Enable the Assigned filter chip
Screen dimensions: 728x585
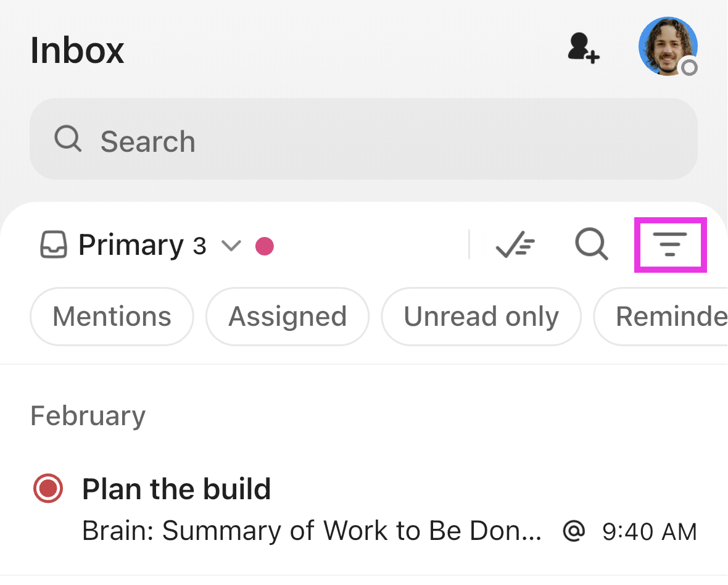[x=287, y=317]
